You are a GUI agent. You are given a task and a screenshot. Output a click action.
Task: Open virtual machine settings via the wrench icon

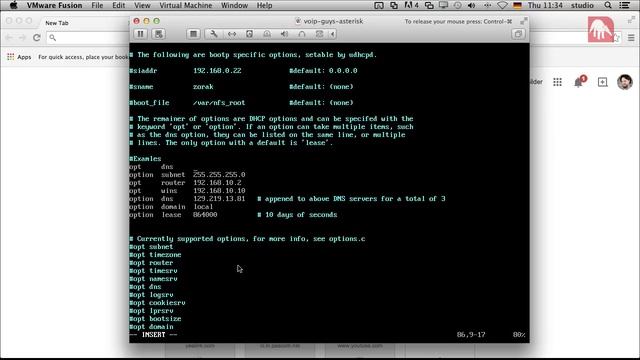pos(213,34)
